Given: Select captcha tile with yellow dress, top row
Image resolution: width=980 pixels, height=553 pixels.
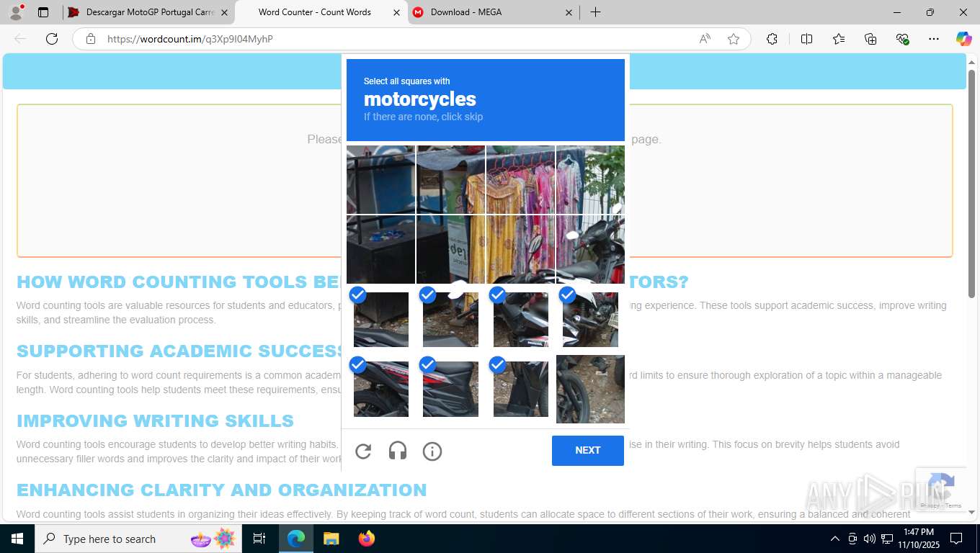Looking at the screenshot, I should (450, 179).
